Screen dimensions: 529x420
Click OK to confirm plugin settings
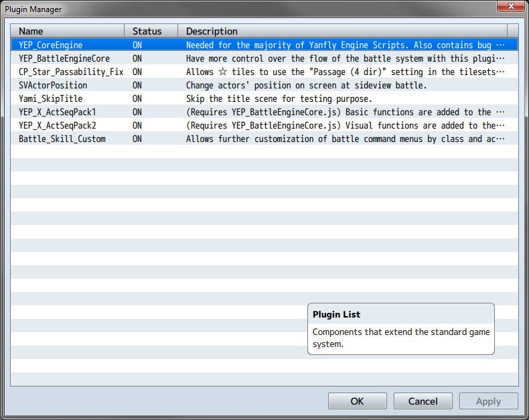358,401
